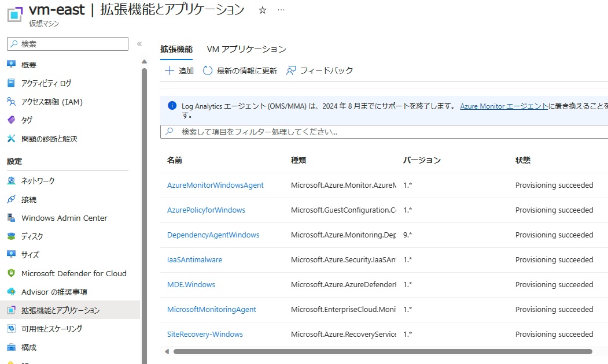
Task: Open the ellipsis more options menu
Action: click(x=281, y=10)
